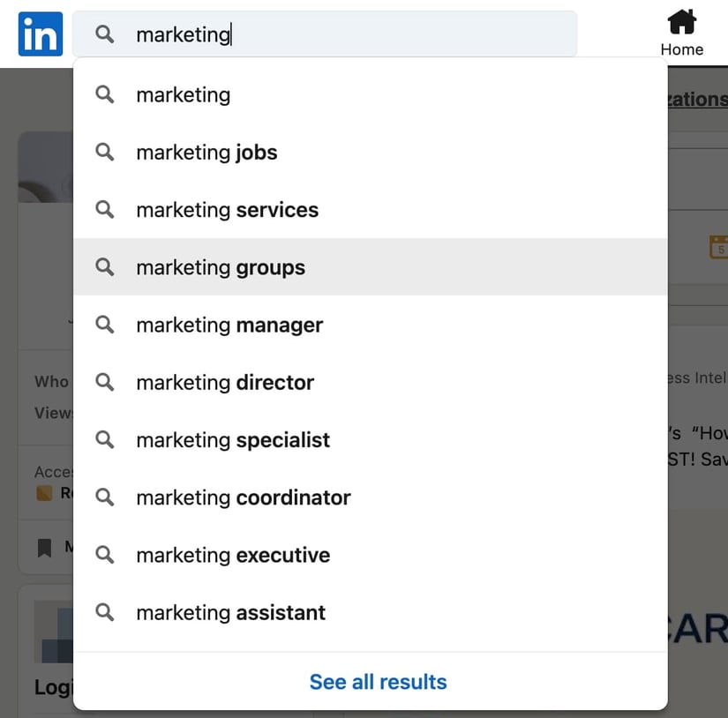728x718 pixels.
Task: Click the bookmark icon in the left sidebar
Action: pos(46,547)
